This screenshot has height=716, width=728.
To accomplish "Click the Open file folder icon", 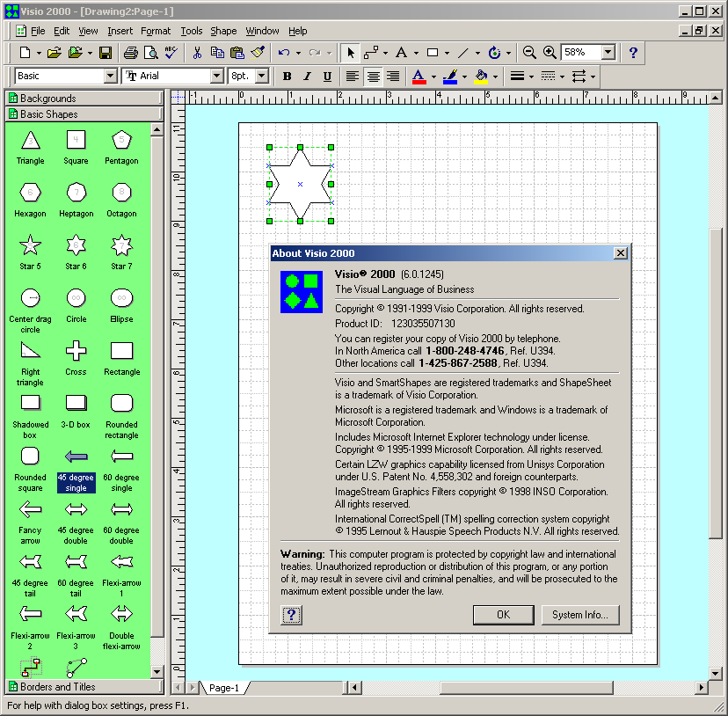I will point(55,53).
